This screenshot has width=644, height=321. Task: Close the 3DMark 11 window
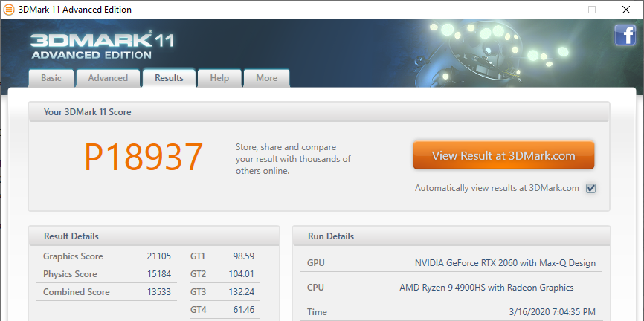[x=626, y=10]
